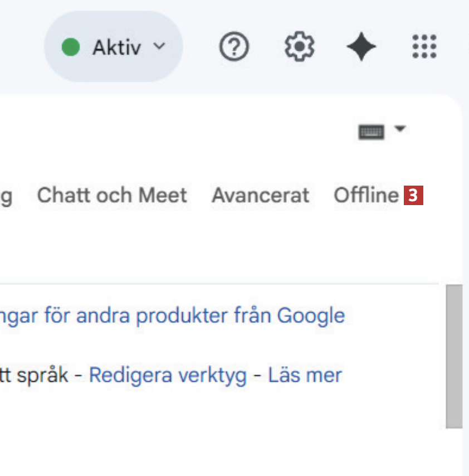Click the scrollbar track below the thumb
Viewport: 469px width, 476px height.
pos(454,451)
